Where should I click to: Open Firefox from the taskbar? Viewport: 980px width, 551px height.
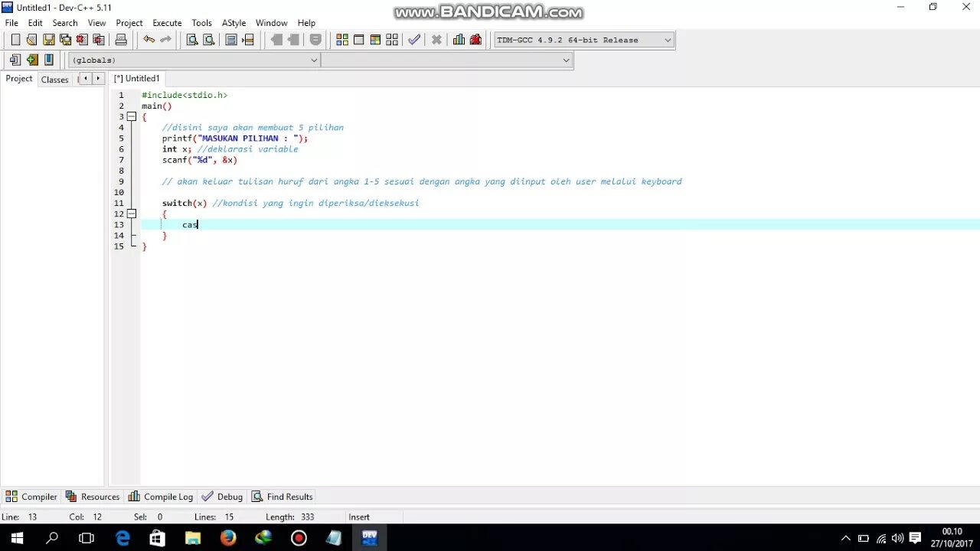(228, 538)
